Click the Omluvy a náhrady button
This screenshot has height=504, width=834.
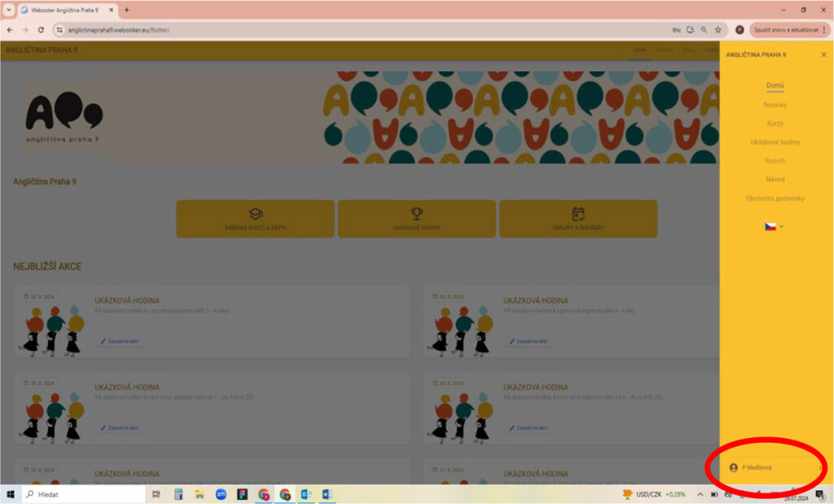578,218
